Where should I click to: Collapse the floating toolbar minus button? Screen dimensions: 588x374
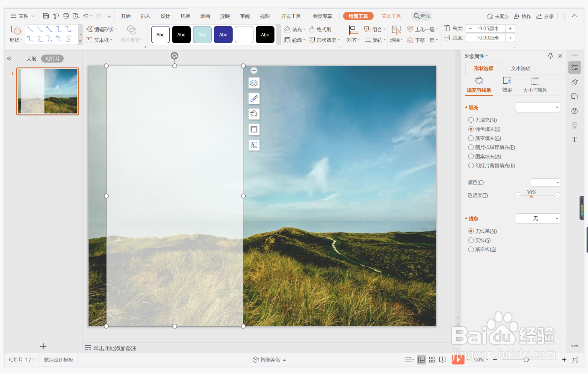coord(254,70)
